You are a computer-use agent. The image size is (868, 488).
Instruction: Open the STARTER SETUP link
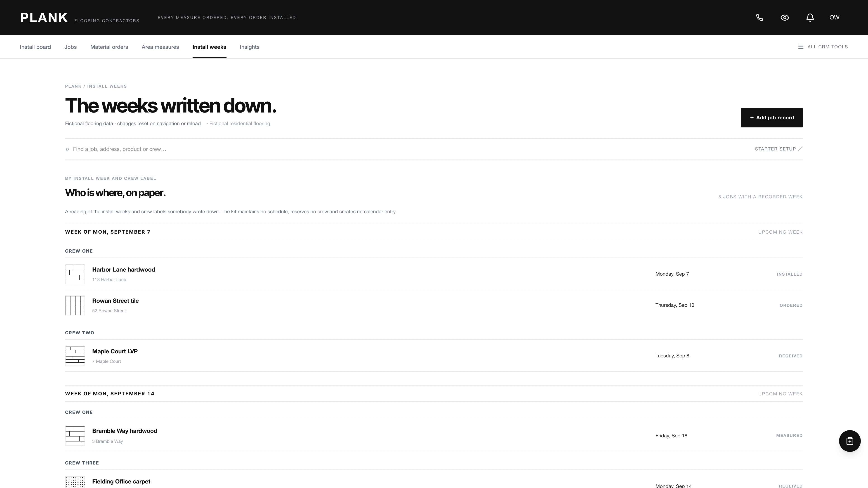click(779, 149)
